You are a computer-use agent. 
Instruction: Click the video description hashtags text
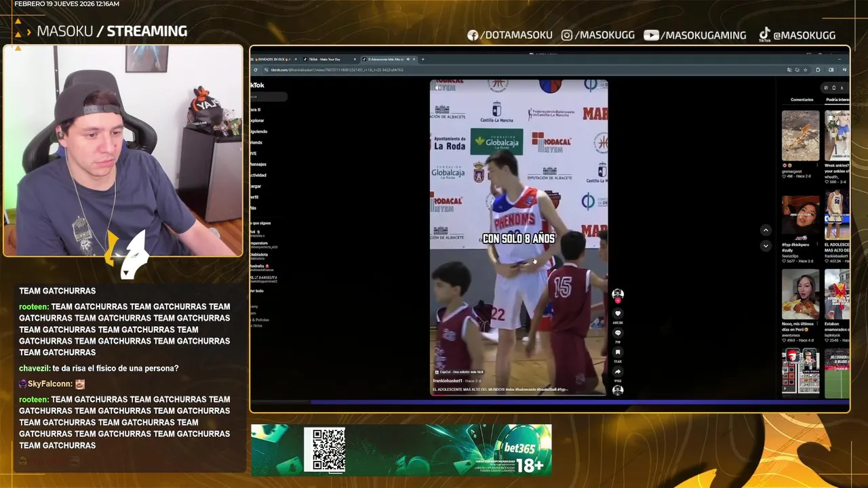point(500,390)
